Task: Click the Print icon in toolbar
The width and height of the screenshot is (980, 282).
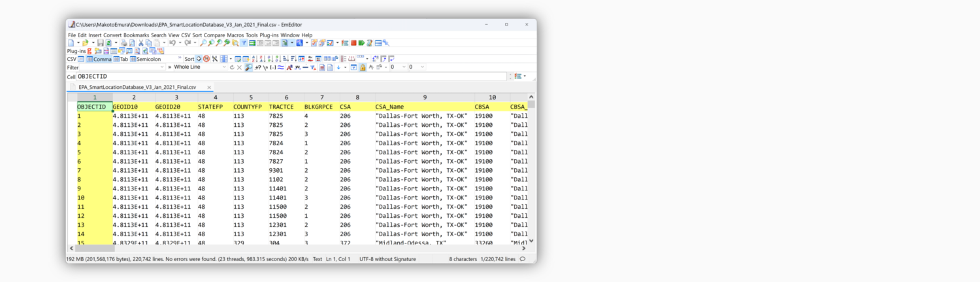Action: coord(123,43)
